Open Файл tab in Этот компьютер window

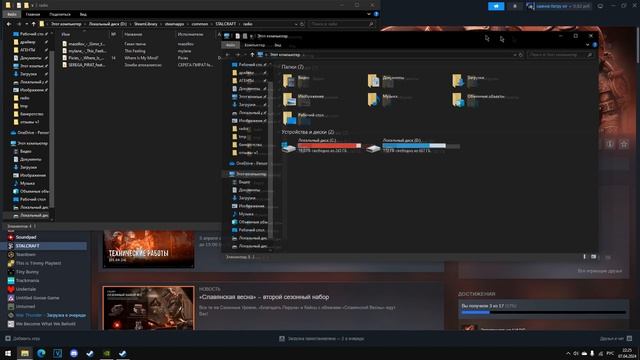[x=231, y=45]
